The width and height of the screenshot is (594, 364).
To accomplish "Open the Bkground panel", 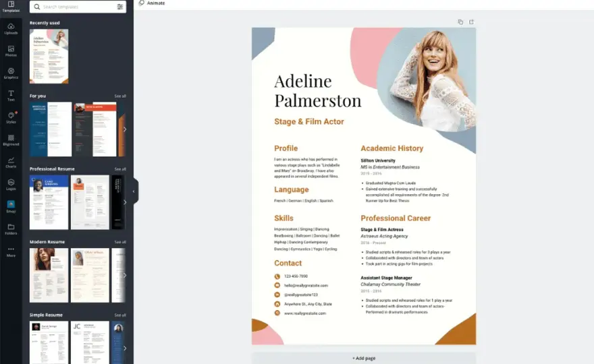I will (11, 140).
